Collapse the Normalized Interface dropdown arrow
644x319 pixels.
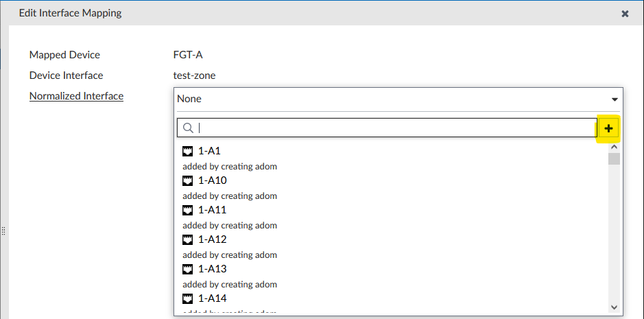click(x=615, y=99)
